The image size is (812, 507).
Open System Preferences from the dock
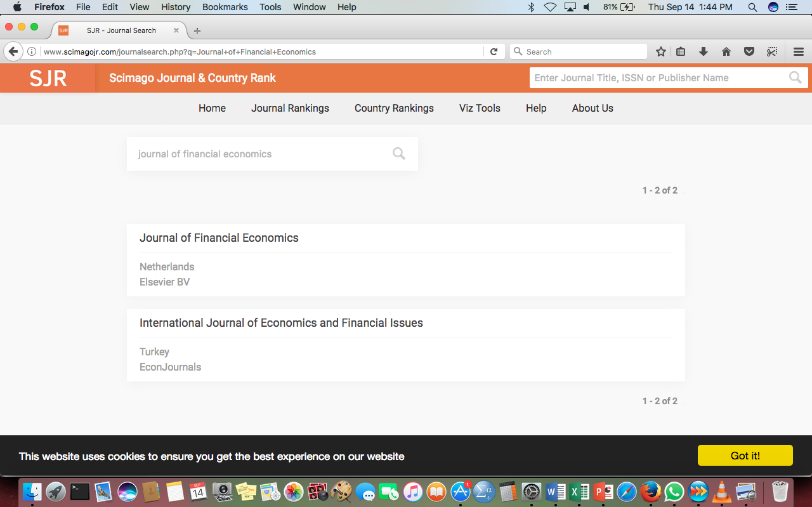click(532, 491)
